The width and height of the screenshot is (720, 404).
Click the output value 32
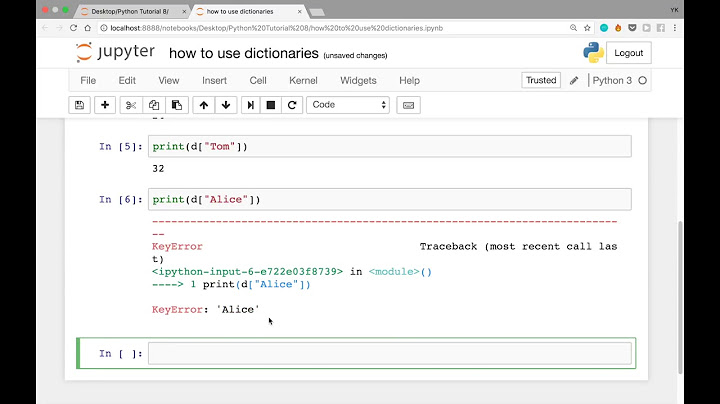158,168
